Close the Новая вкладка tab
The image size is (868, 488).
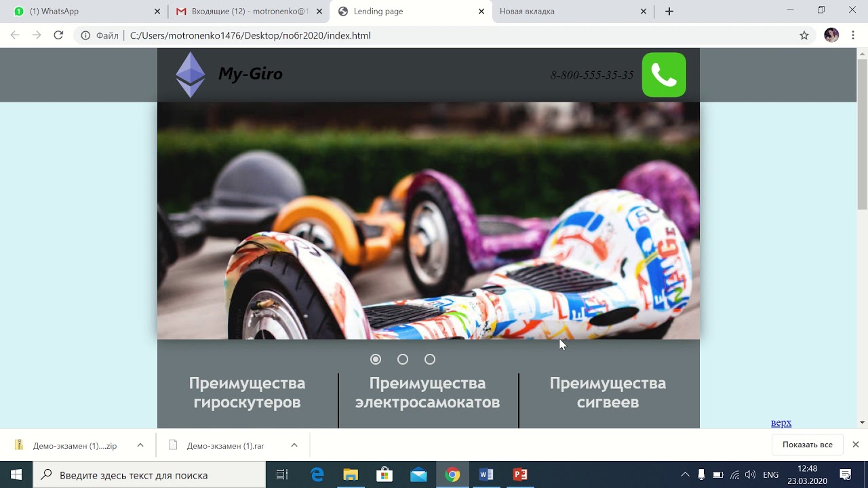tap(644, 12)
